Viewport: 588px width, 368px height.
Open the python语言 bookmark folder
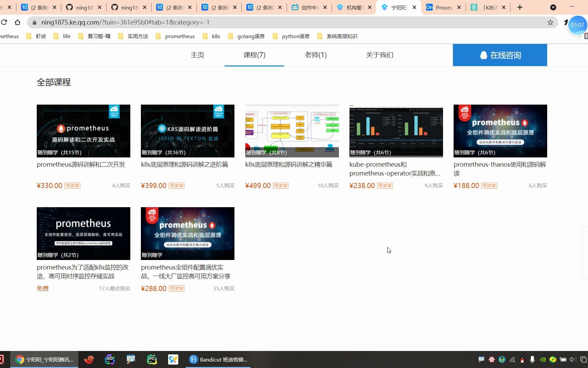(291, 36)
